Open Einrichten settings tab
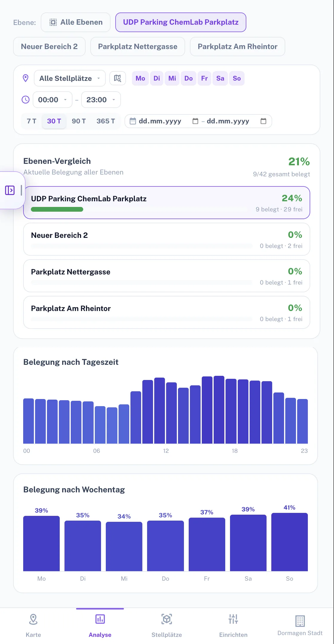Image resolution: width=334 pixels, height=644 pixels. pos(233,626)
